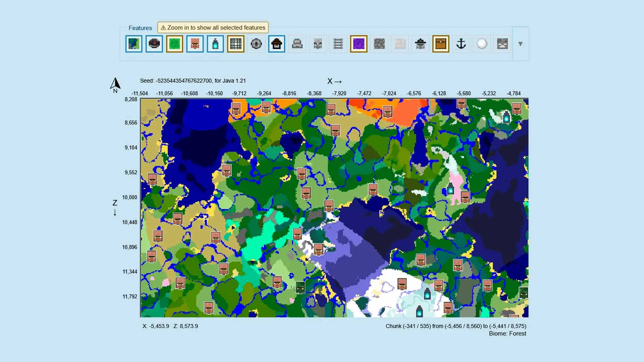This screenshot has width=644, height=362.
Task: Click the 8,208 Z-axis label
Action: click(x=131, y=100)
